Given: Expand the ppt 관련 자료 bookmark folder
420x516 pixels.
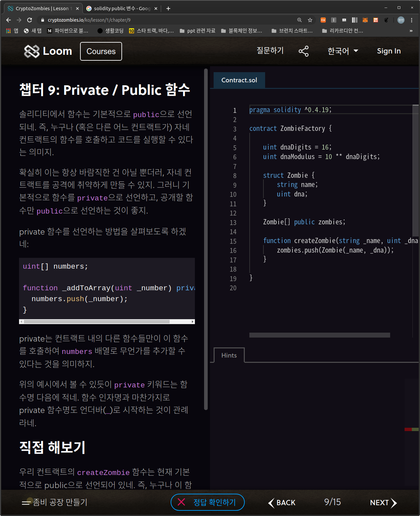Looking at the screenshot, I should click(198, 31).
